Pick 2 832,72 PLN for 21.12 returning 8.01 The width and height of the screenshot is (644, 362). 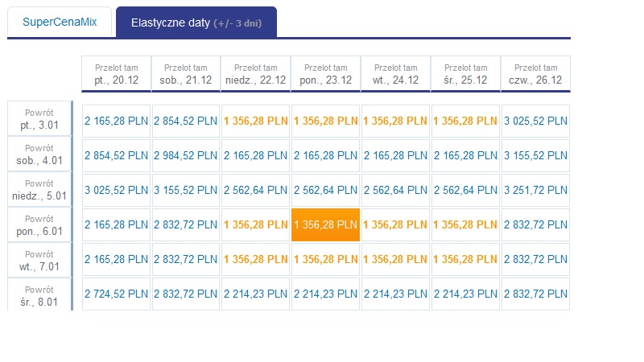coord(186,294)
